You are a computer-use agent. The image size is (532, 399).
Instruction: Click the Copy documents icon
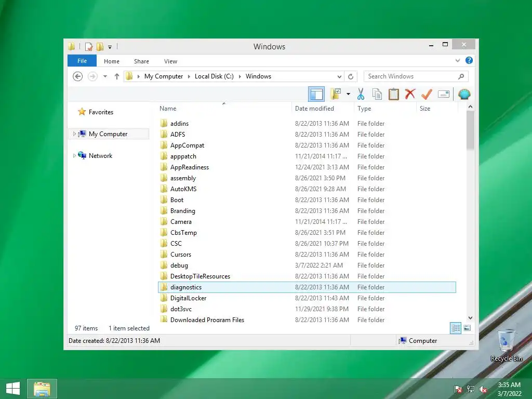377,95
